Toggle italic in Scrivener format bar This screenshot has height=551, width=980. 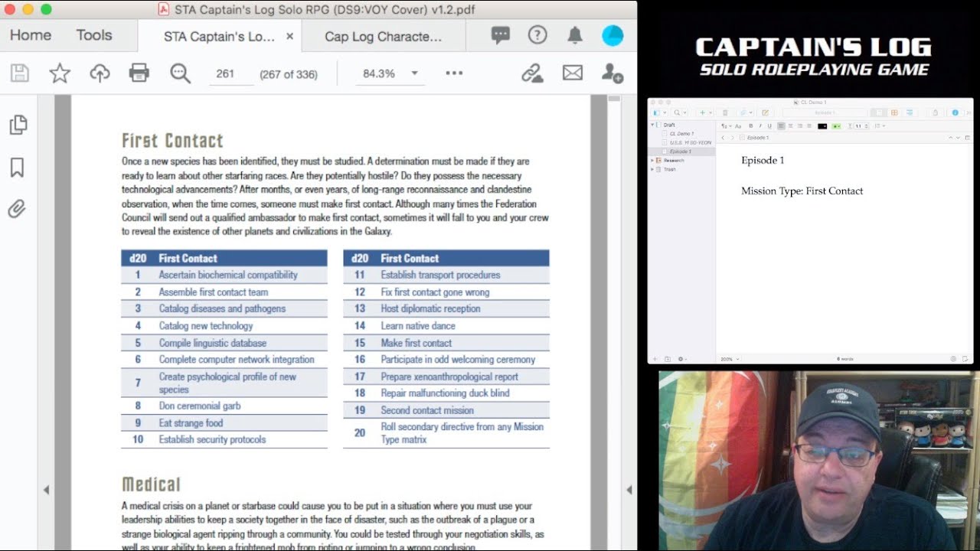tap(760, 126)
